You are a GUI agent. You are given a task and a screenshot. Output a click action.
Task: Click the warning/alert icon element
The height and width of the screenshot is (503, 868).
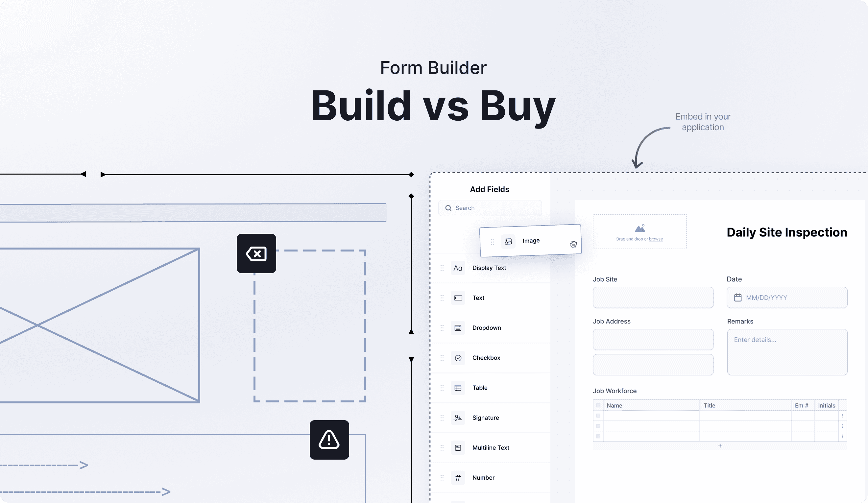click(x=329, y=440)
